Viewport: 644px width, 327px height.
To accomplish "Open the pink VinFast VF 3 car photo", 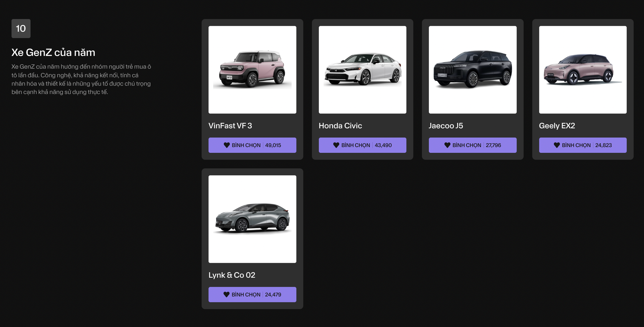I will (252, 70).
